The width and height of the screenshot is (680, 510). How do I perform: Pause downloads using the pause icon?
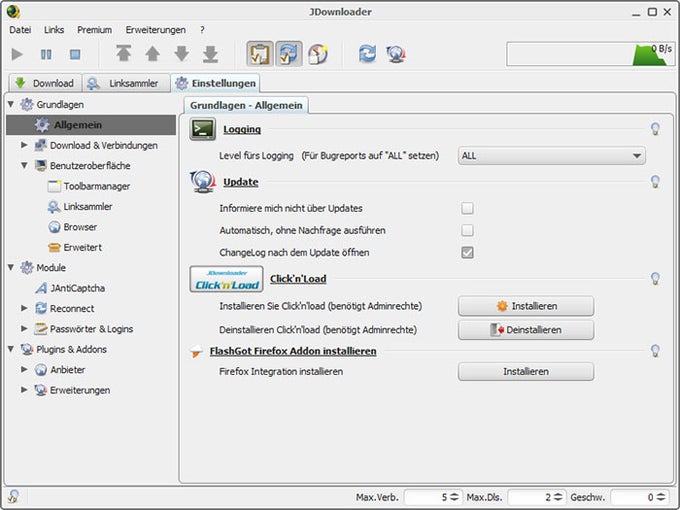click(46, 54)
